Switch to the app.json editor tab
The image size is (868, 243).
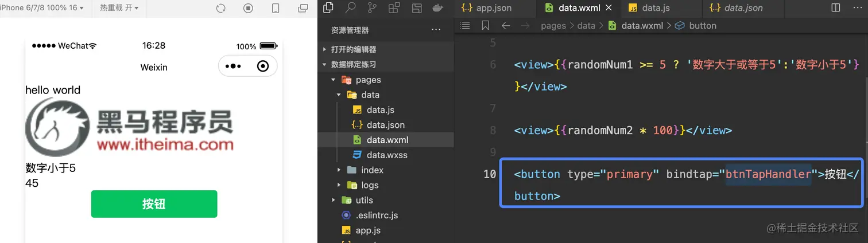pos(493,8)
